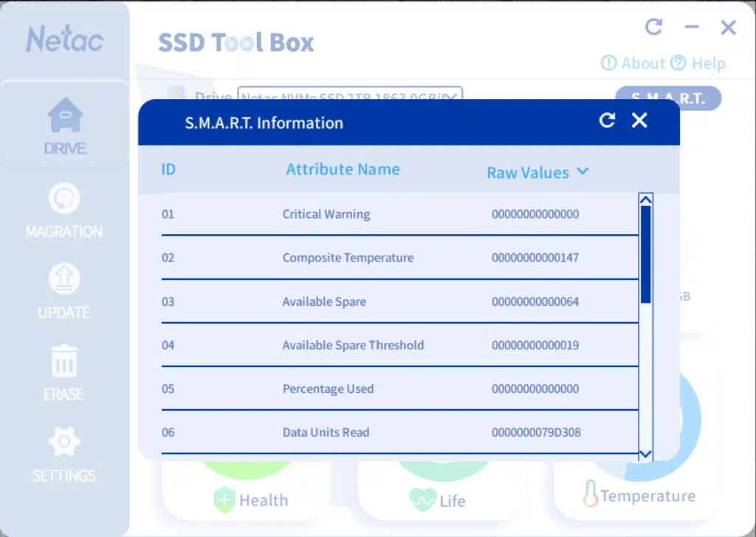Screen dimensions: 756x537
Task: Click the S.M.A.R.T. button behind dialog
Action: (x=668, y=98)
